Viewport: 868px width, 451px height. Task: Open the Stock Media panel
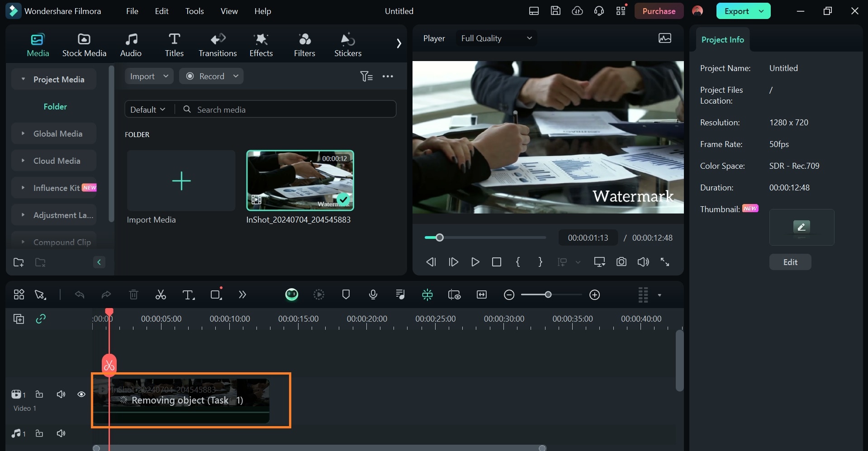pyautogui.click(x=84, y=45)
